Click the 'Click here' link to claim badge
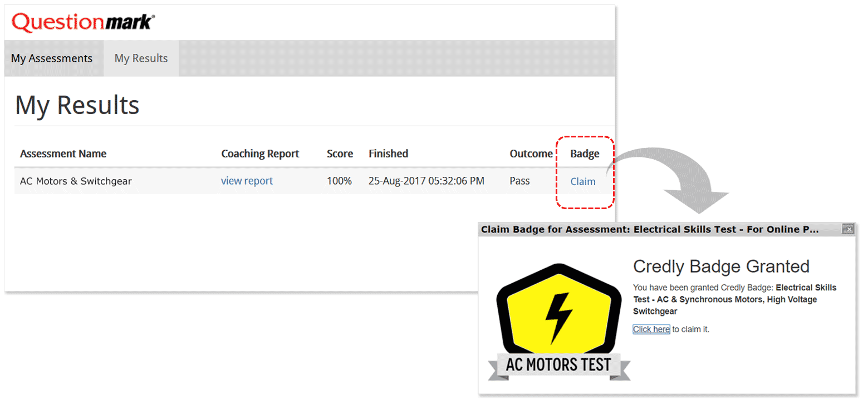The width and height of the screenshot is (868, 405). click(x=651, y=329)
